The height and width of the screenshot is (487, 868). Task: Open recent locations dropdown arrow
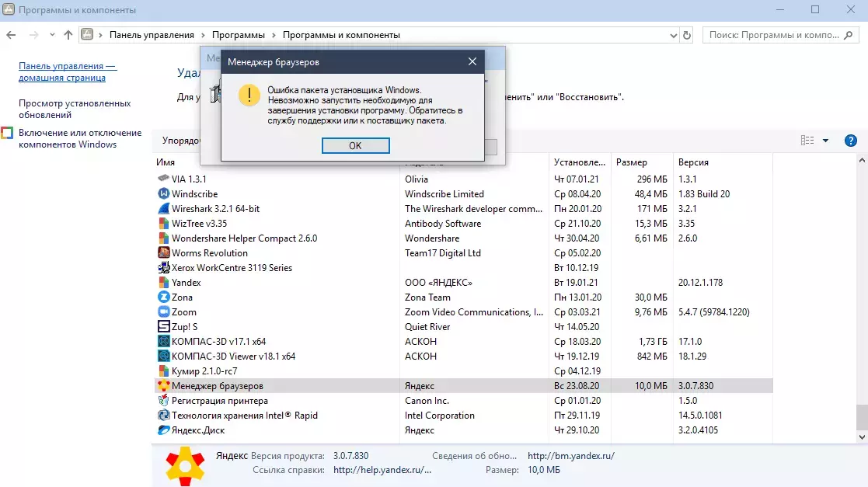(x=52, y=35)
